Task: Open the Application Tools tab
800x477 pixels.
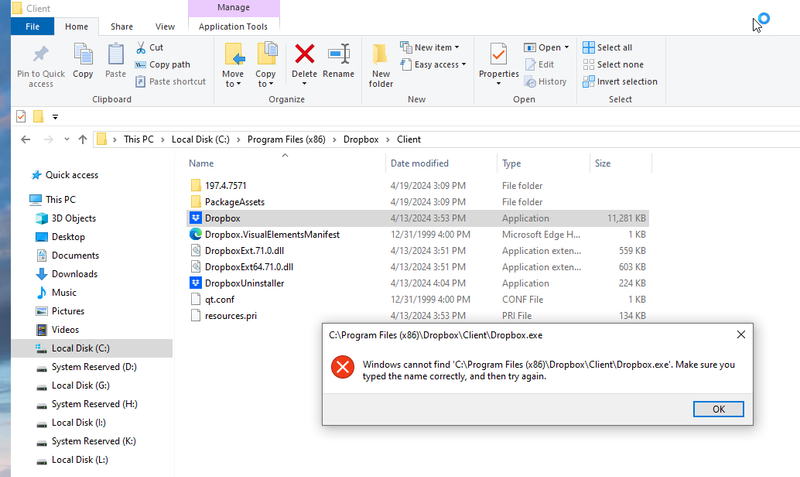Action: click(x=233, y=27)
